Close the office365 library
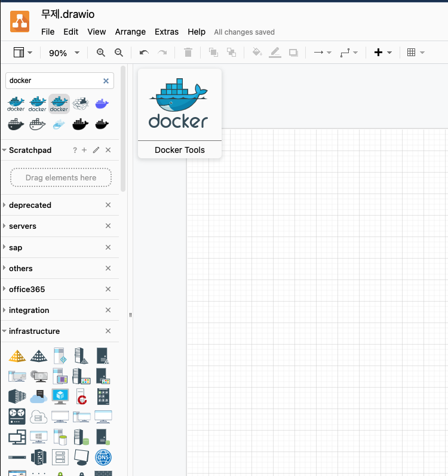The height and width of the screenshot is (476, 448). (108, 289)
